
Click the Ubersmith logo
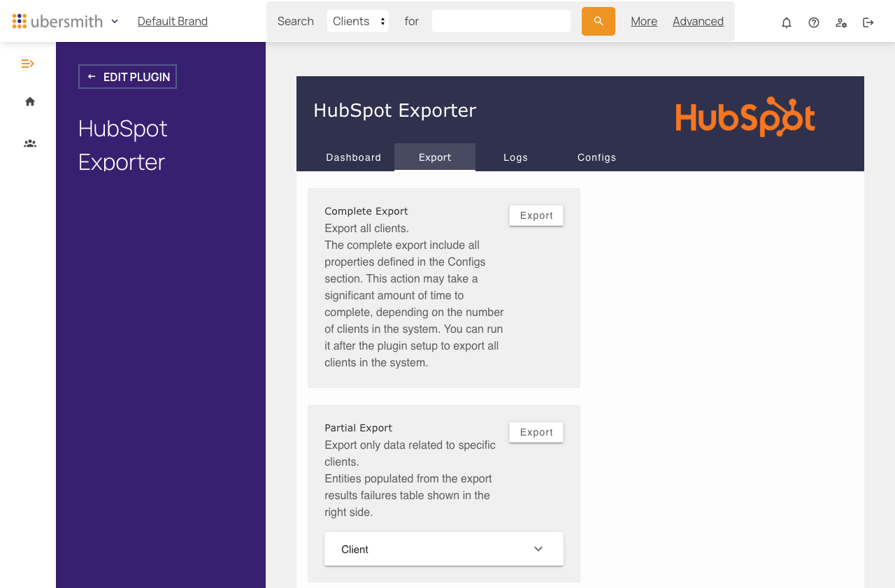click(x=57, y=21)
